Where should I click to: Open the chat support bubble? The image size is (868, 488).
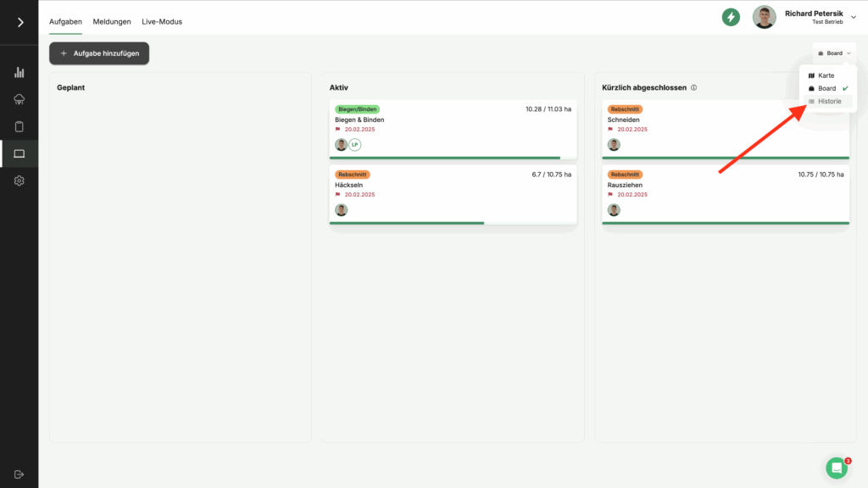point(837,468)
